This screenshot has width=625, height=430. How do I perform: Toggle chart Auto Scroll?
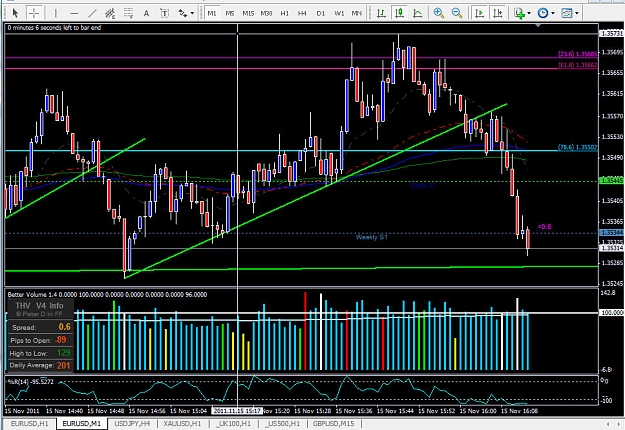[x=480, y=13]
